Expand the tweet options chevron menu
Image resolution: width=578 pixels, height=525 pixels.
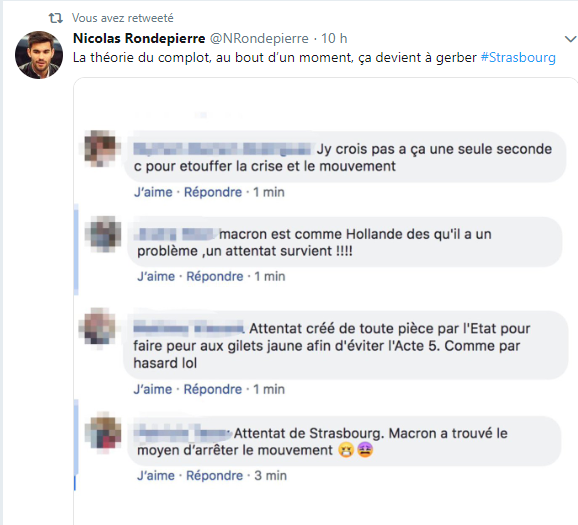coord(570,38)
